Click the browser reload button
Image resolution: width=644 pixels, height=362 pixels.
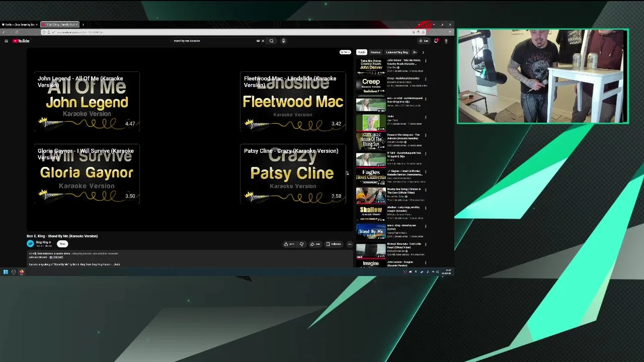point(17,32)
